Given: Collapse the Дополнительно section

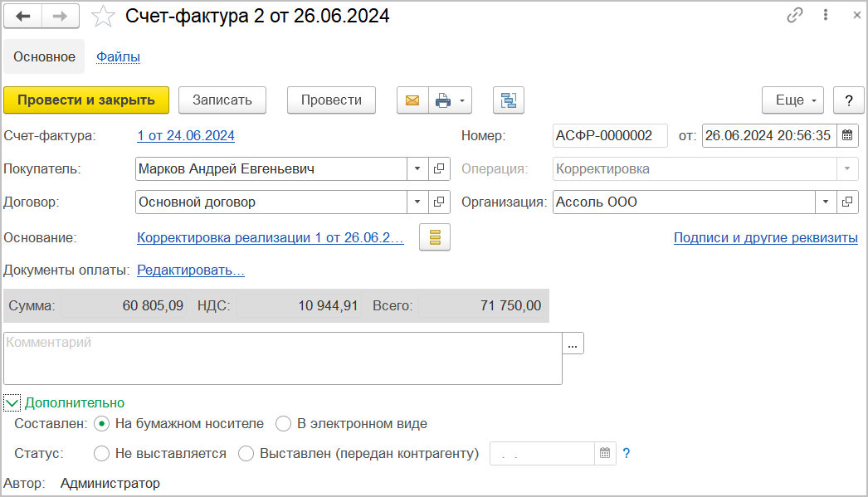Looking at the screenshot, I should coord(12,403).
